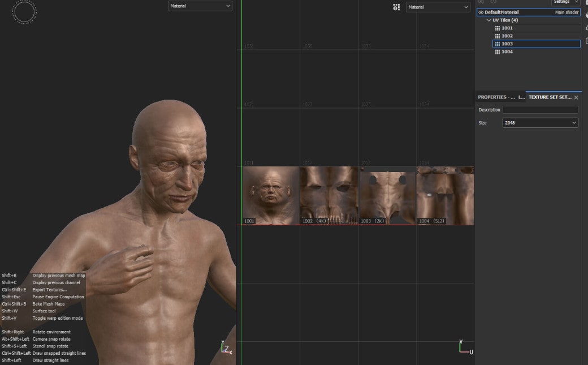588x365 pixels.
Task: Select the 1002 UV tile grid icon
Action: point(498,36)
